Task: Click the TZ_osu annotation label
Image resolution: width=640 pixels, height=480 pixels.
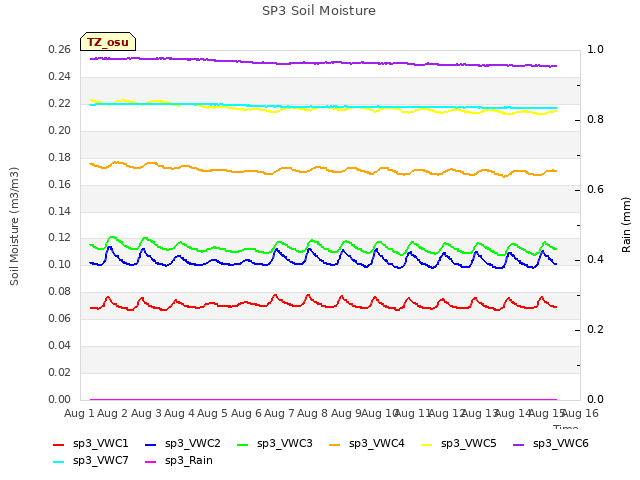Action: [108, 42]
